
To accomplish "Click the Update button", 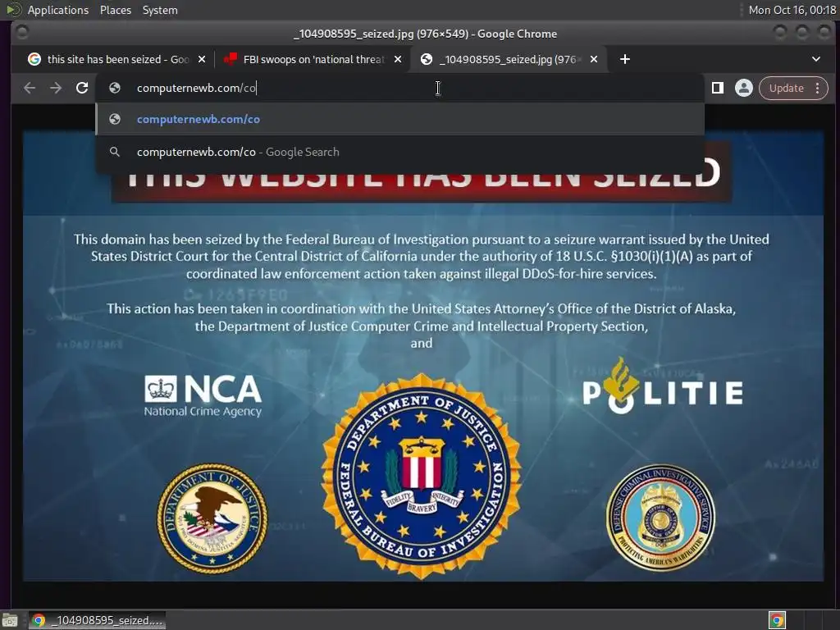I will pyautogui.click(x=786, y=88).
